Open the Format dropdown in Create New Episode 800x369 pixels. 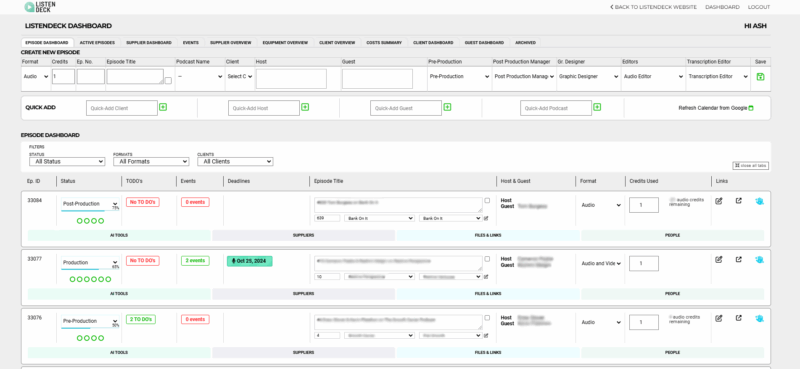(x=36, y=77)
